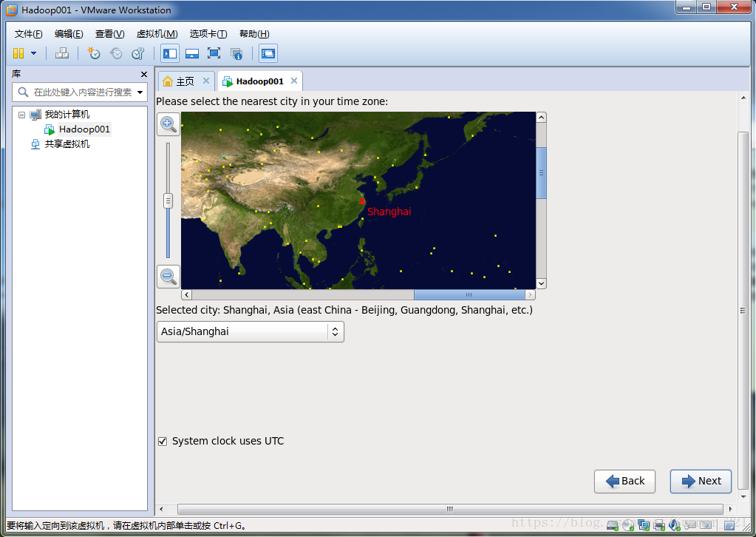Click the console scroll right arrow
The image size is (756, 537).
(x=730, y=509)
